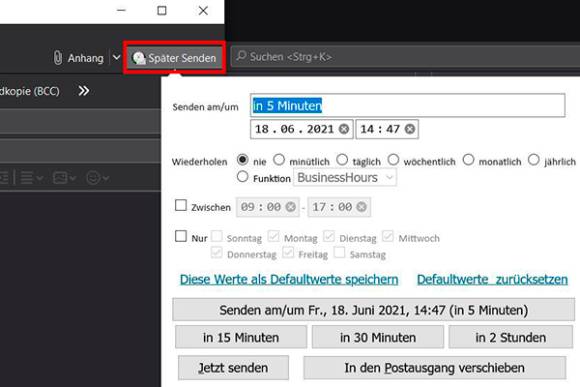Focus the 'in 5 Minuten' text field

408,106
